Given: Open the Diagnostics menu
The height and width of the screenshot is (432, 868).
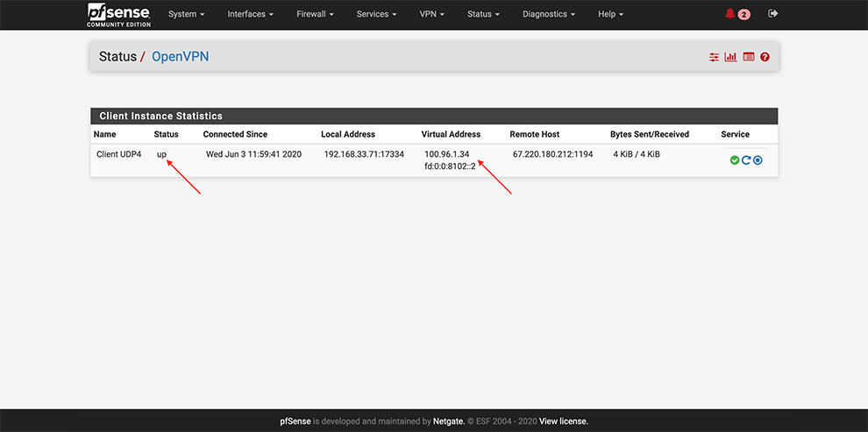Looking at the screenshot, I should [x=549, y=14].
